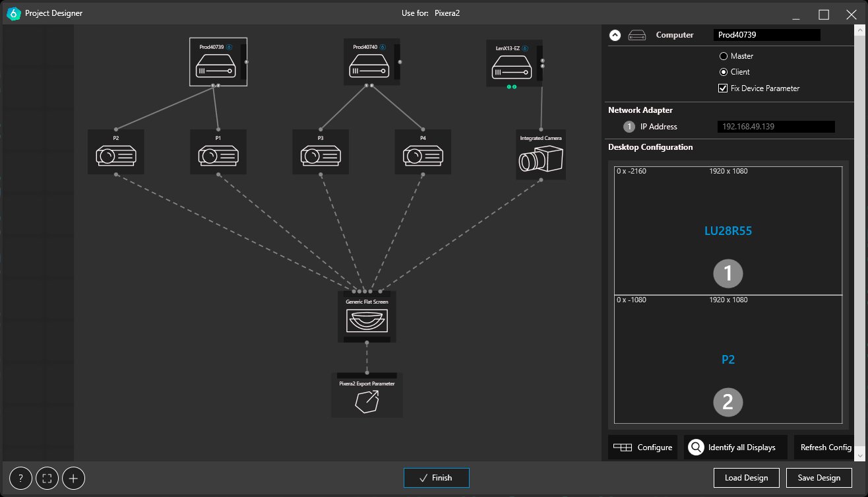Select projector P2 node
Screen dimensions: 868x497
pos(116,152)
